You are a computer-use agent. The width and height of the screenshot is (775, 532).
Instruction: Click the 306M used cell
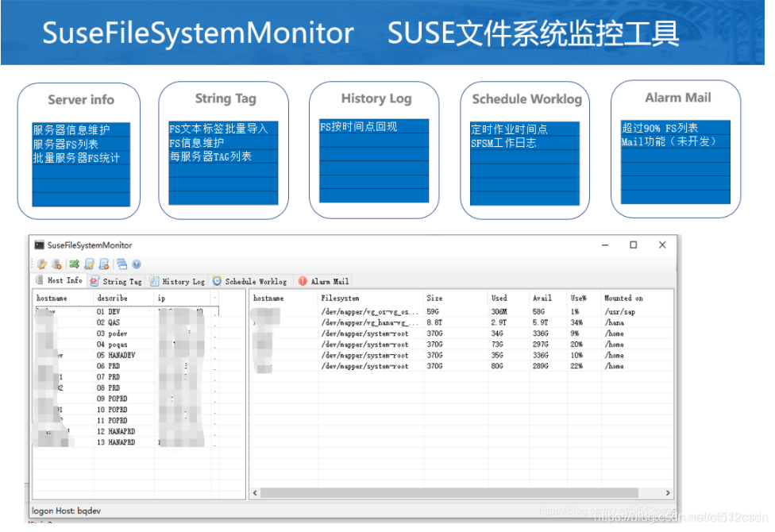[499, 312]
